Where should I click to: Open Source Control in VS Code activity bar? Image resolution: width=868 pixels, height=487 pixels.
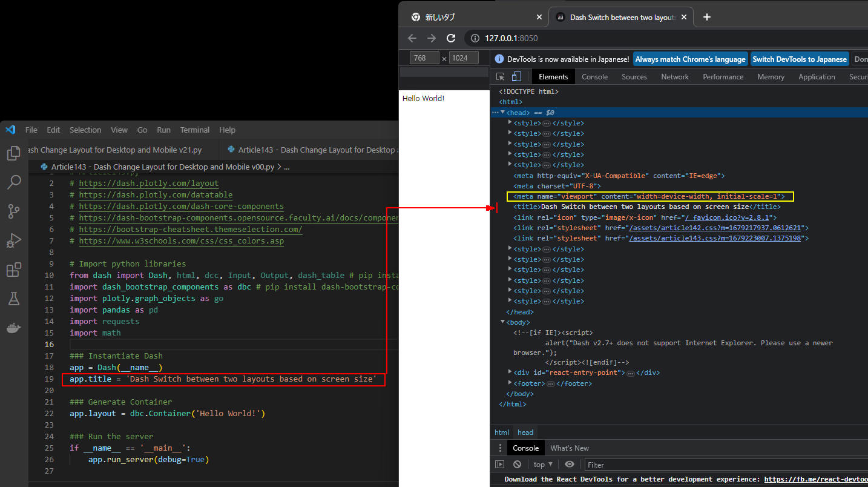13,211
